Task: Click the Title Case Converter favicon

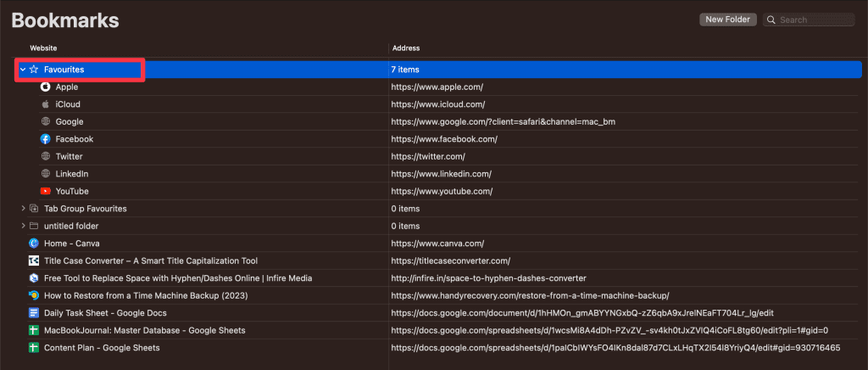Action: click(x=34, y=261)
